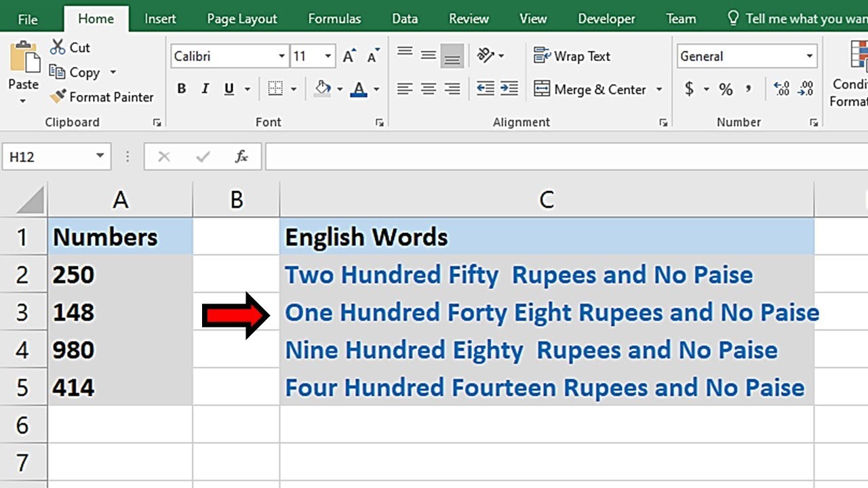Click Tell me lightbulb search
The height and width of the screenshot is (488, 868).
tap(733, 18)
